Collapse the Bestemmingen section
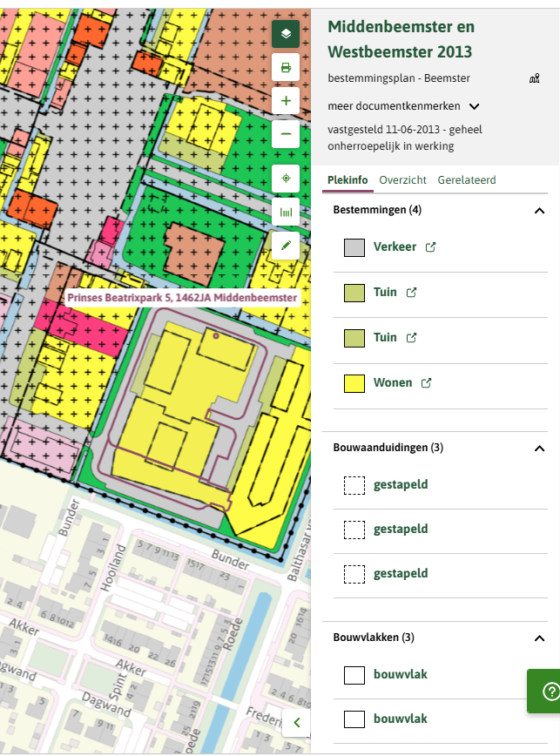Screen dimensions: 560x756 (539, 211)
